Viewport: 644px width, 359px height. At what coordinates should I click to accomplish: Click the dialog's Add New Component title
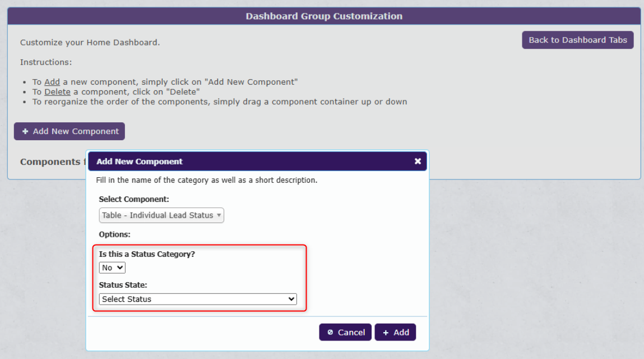point(140,162)
